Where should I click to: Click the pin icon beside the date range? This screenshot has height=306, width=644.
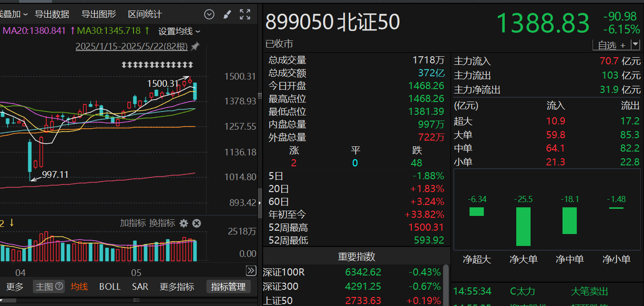tap(194, 47)
